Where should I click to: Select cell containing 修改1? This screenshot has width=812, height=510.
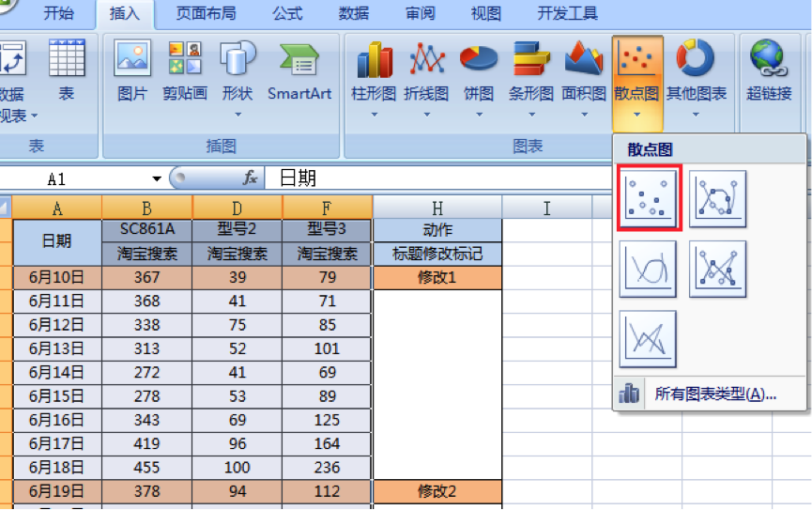pos(437,277)
